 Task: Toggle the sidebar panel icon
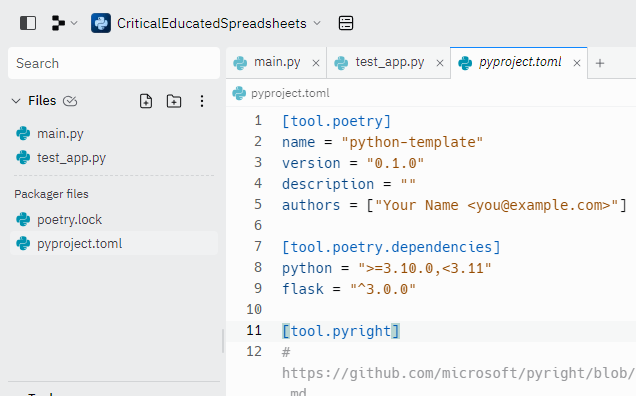pos(28,23)
